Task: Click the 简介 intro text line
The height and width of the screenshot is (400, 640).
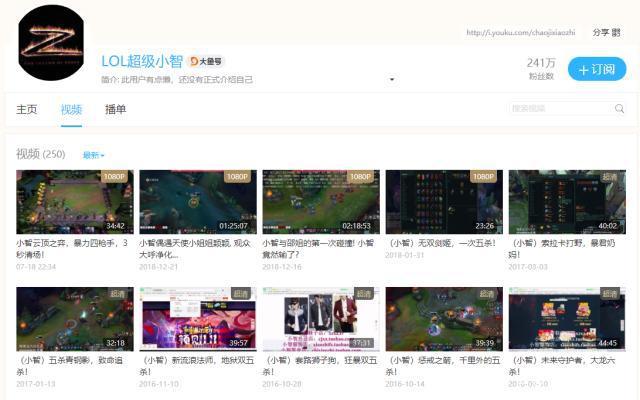Action: coord(177,80)
